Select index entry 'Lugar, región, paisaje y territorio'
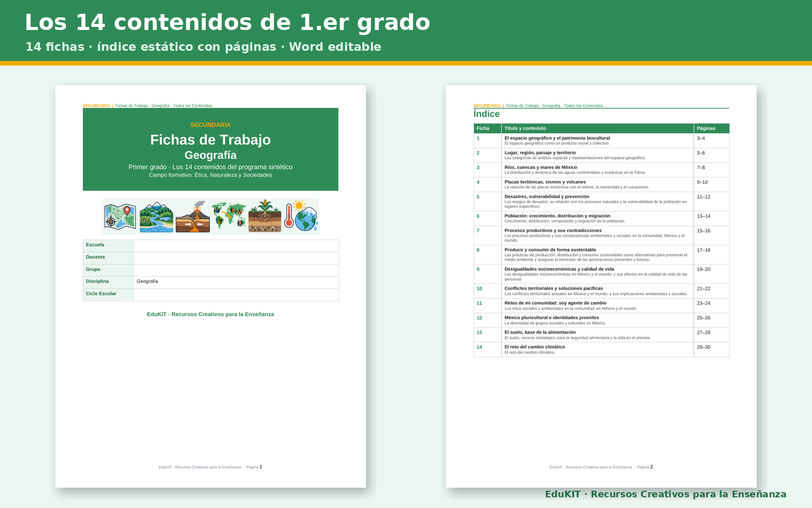This screenshot has width=812, height=508. coord(540,153)
